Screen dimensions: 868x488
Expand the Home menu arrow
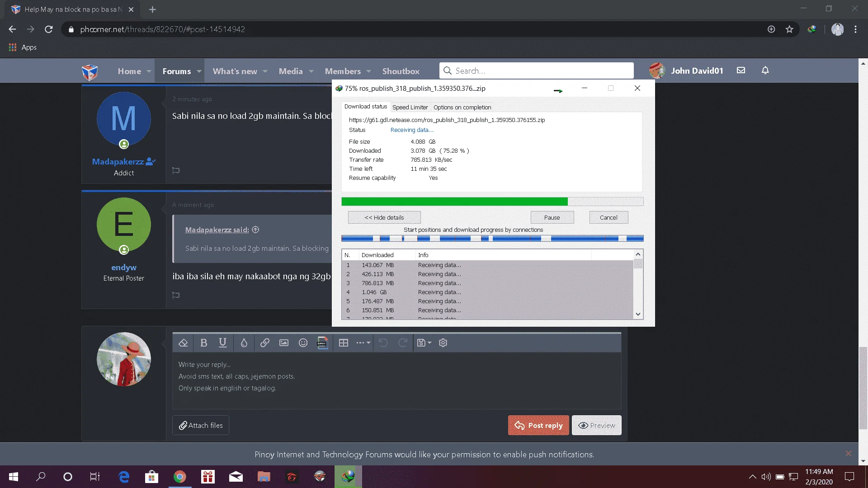149,71
